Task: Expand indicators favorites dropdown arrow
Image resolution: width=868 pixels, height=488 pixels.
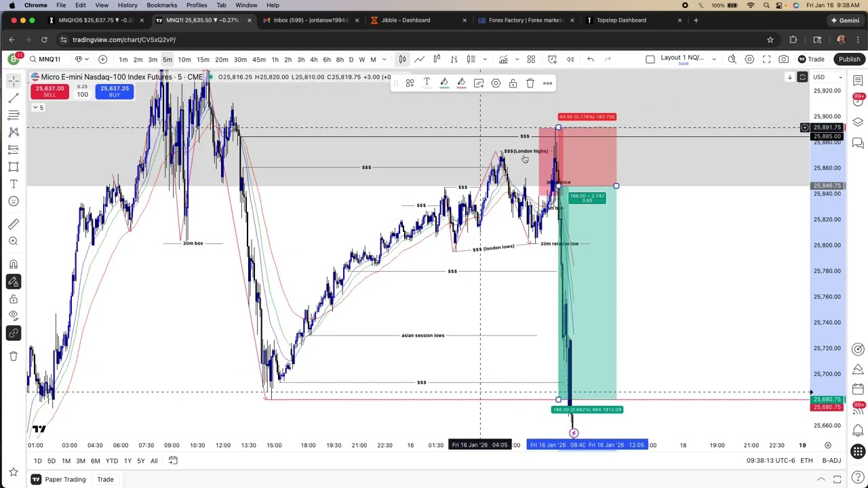Action: click(x=517, y=60)
